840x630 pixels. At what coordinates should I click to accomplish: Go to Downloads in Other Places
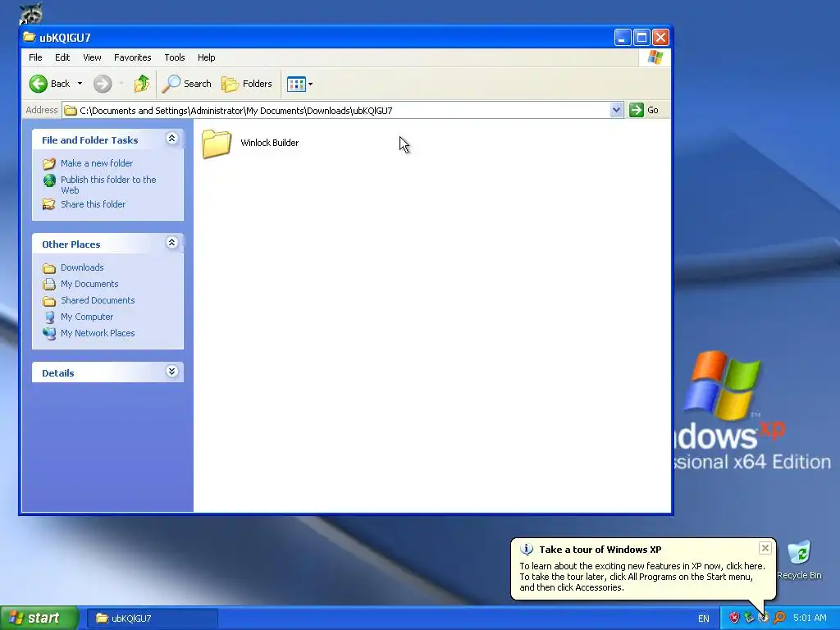pyautogui.click(x=82, y=267)
